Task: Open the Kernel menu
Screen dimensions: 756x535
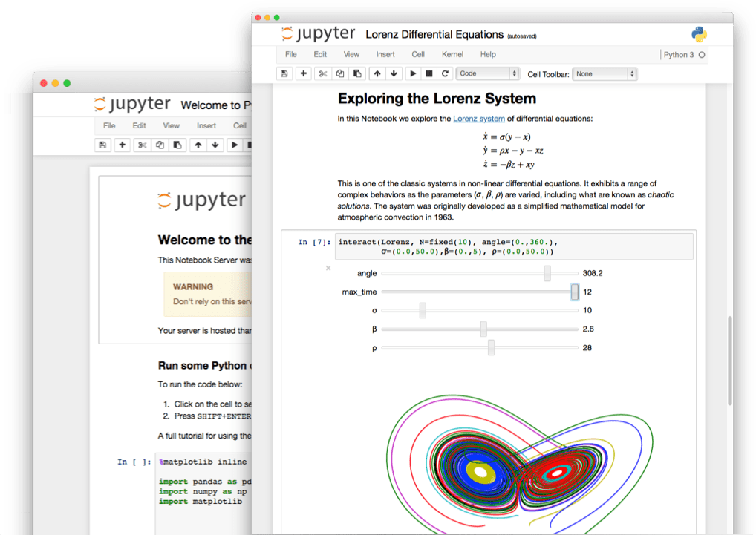Action: 452,53
